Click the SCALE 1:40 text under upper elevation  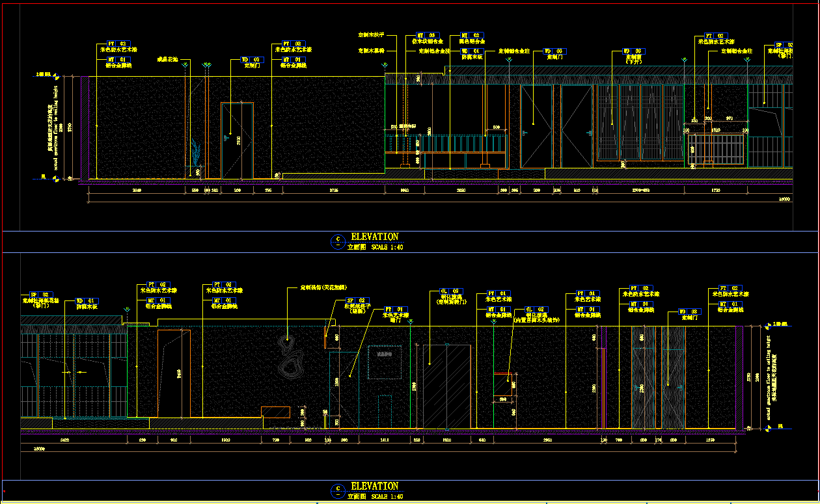tap(388, 247)
